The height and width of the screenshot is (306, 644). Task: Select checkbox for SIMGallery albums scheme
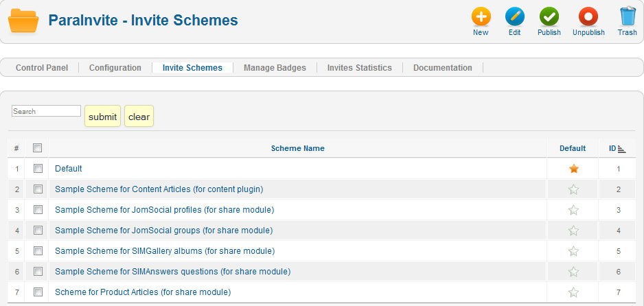38,251
